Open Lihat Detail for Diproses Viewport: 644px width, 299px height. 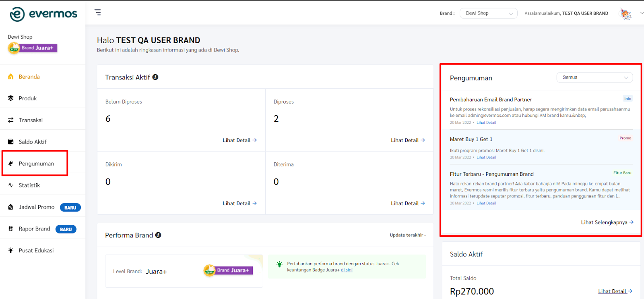tap(408, 140)
